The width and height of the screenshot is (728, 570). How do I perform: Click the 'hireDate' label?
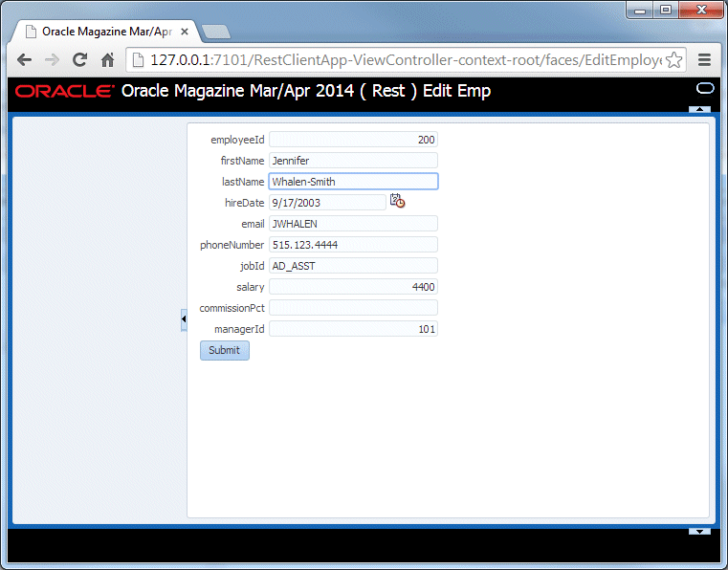[x=244, y=203]
